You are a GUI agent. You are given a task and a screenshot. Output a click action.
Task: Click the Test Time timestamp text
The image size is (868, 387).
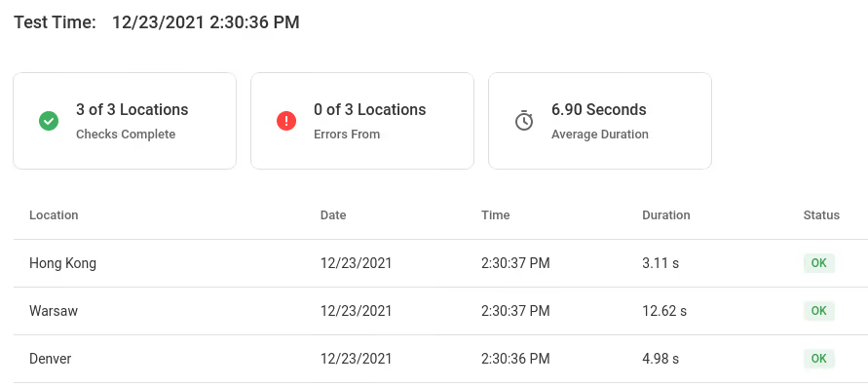tap(206, 22)
